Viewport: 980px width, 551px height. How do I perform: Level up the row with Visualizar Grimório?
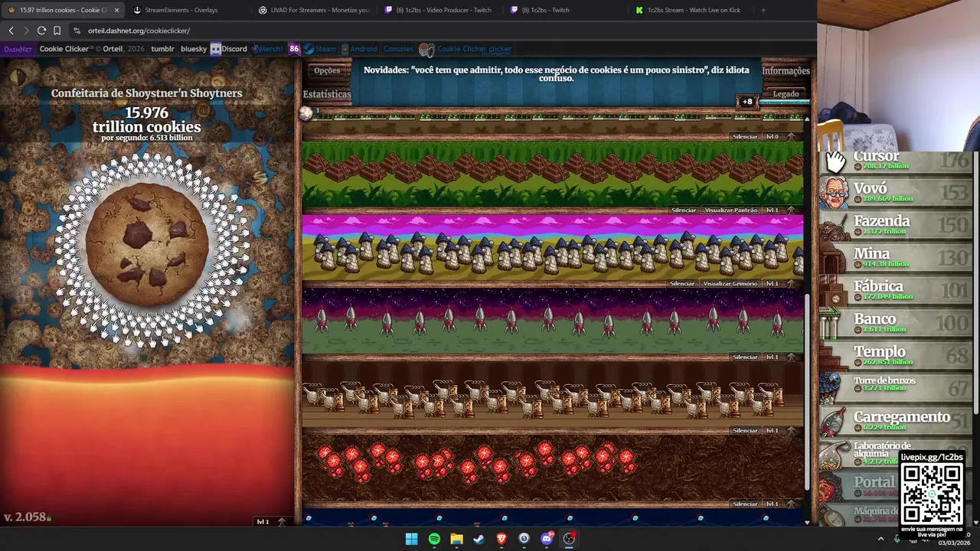(x=781, y=283)
